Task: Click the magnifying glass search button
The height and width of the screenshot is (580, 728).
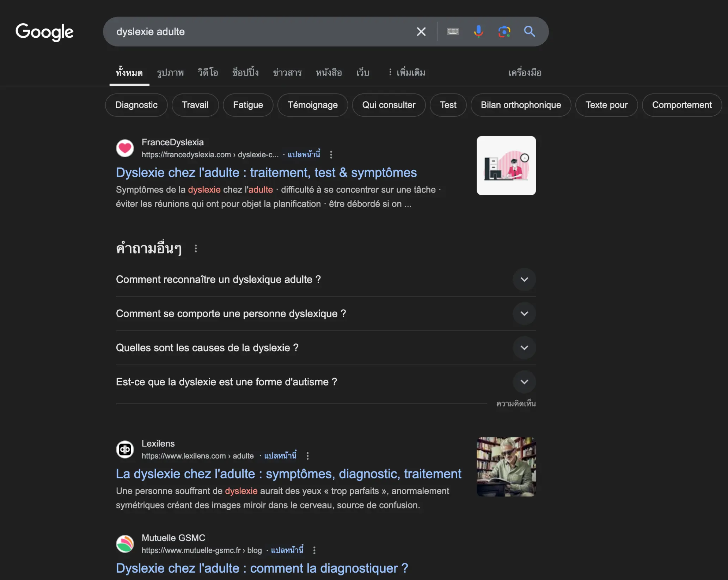Action: click(x=529, y=32)
